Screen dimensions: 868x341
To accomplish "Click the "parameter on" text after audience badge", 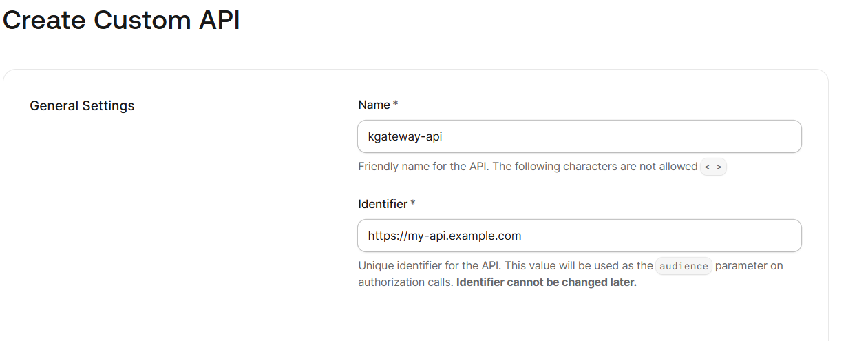I will coord(749,266).
